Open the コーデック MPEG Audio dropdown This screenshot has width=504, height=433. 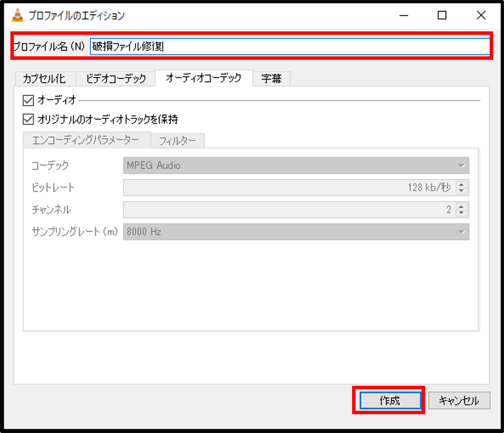pos(296,165)
